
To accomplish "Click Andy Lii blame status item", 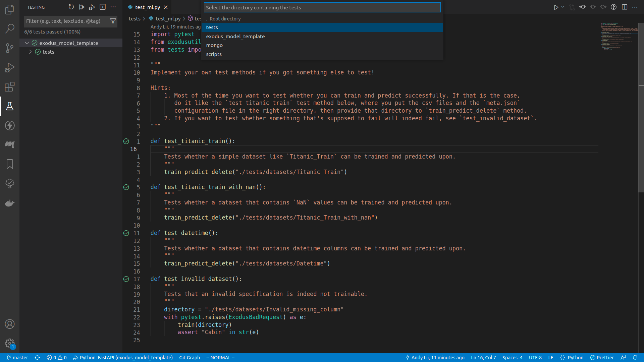I will pos(435,358).
